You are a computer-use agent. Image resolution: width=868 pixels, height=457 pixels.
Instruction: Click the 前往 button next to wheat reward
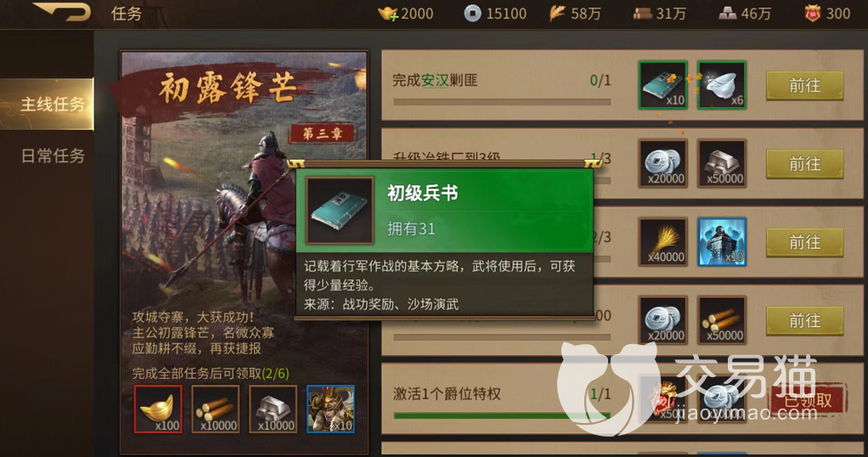[804, 242]
